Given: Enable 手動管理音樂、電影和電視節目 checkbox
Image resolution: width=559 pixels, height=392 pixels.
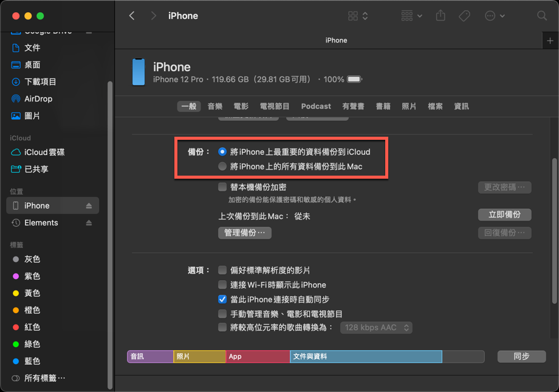Looking at the screenshot, I should 222,314.
